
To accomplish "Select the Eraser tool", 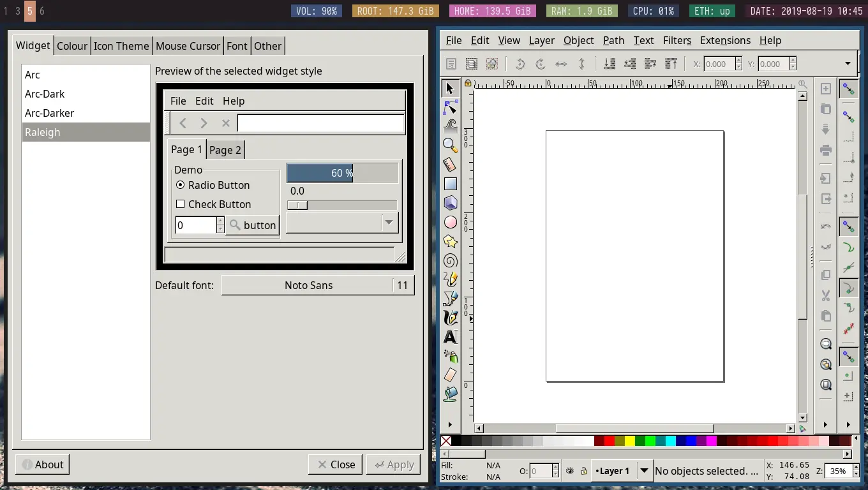I will coord(451,375).
